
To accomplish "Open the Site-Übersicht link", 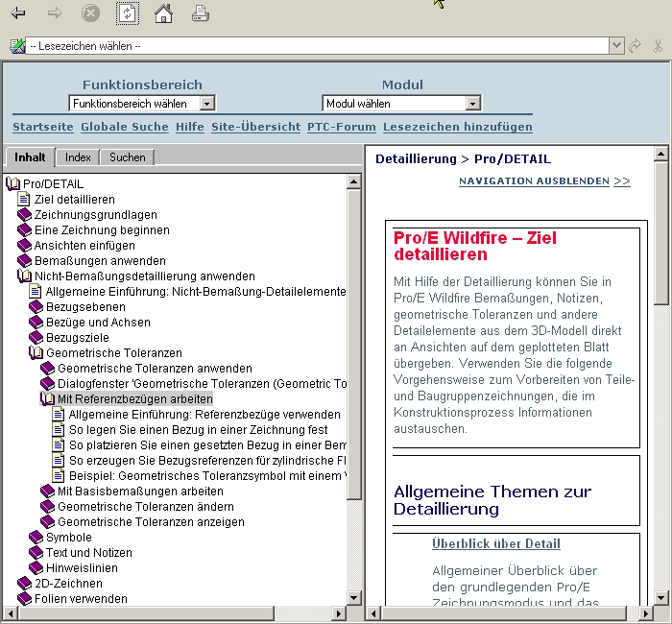I will pyautogui.click(x=256, y=127).
